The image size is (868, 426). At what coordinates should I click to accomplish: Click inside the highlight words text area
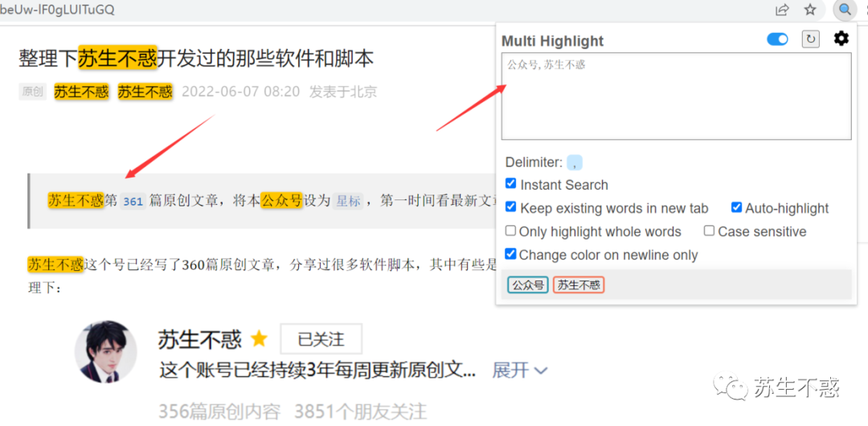tap(676, 96)
